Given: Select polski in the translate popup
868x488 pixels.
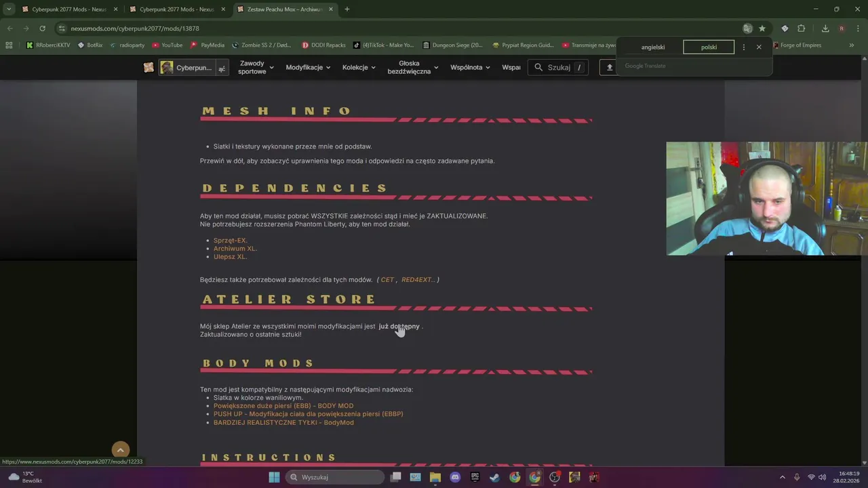Looking at the screenshot, I should (x=709, y=47).
